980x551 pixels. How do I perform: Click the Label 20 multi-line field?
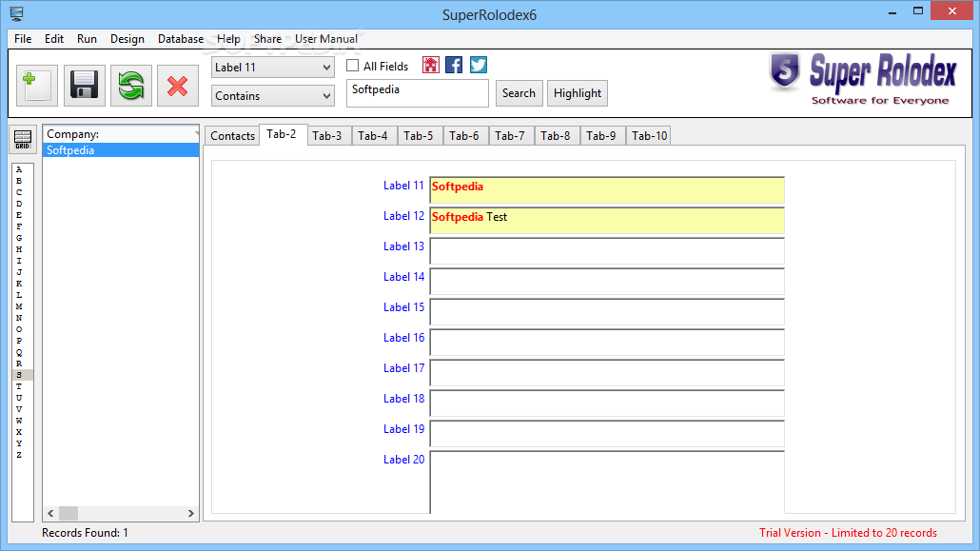[607, 482]
